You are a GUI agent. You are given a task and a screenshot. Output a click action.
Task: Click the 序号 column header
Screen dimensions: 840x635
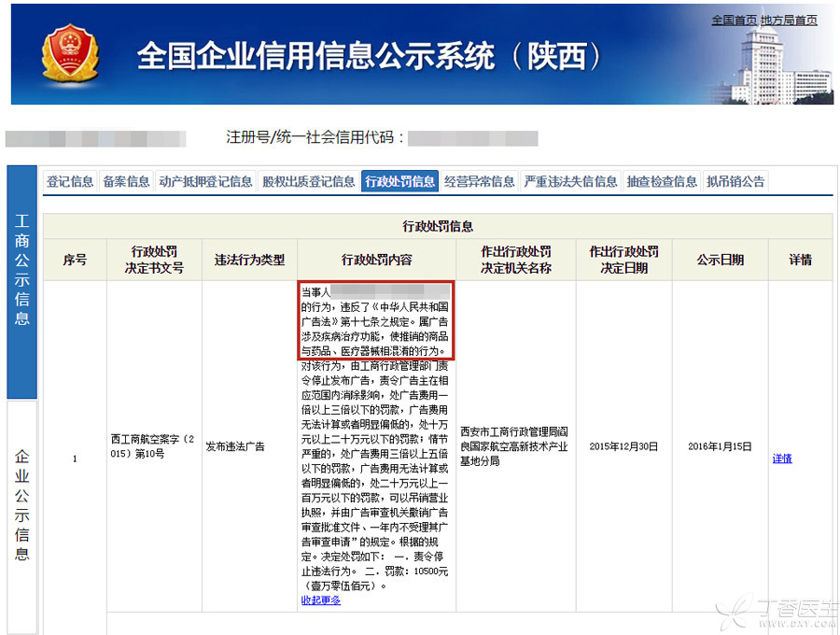(75, 260)
